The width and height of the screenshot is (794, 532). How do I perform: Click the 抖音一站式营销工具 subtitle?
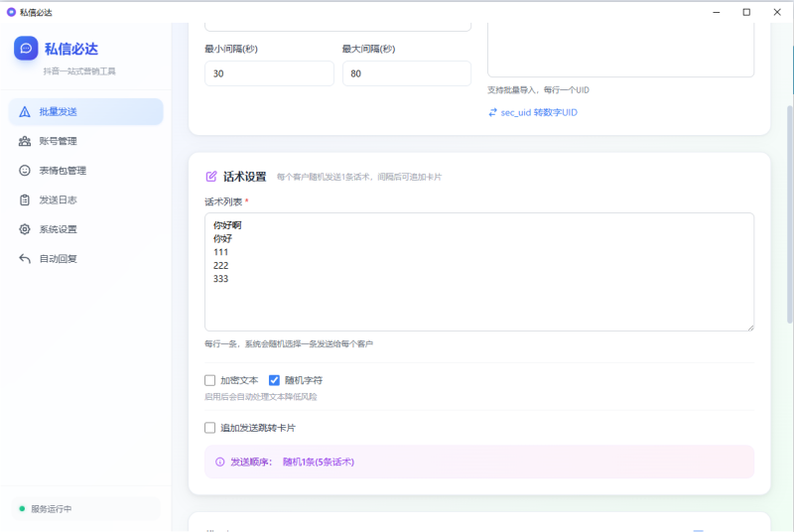point(79,70)
